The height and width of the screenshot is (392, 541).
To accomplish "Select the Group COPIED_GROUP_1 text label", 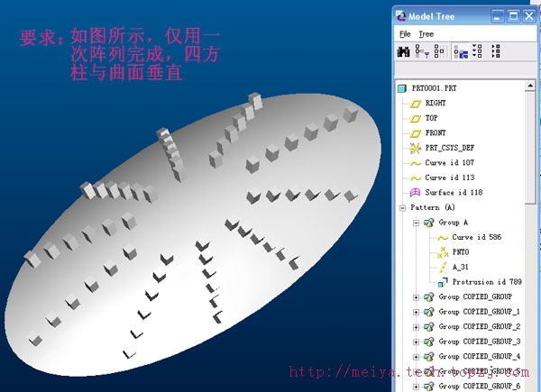I will pyautogui.click(x=480, y=312).
